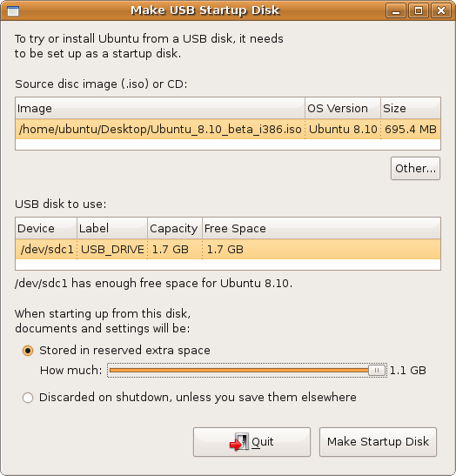Click the Quit button
The image size is (456, 476).
251,442
